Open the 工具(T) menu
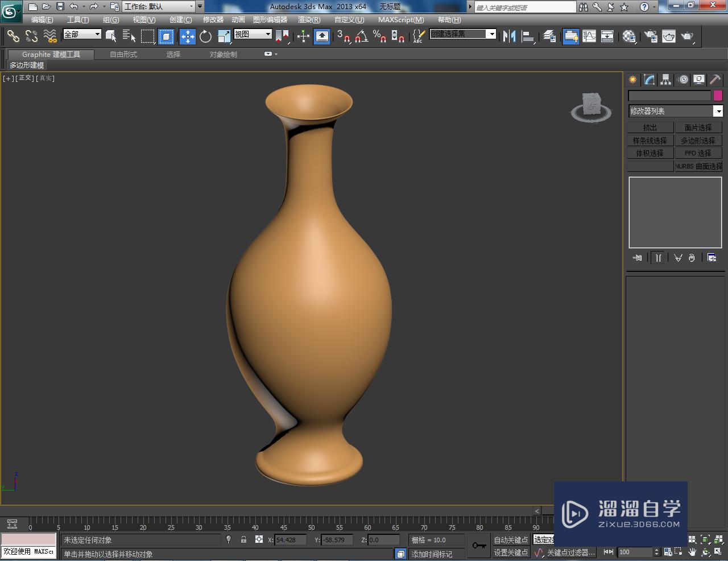Screen dimensions: 728x561 click(x=78, y=20)
